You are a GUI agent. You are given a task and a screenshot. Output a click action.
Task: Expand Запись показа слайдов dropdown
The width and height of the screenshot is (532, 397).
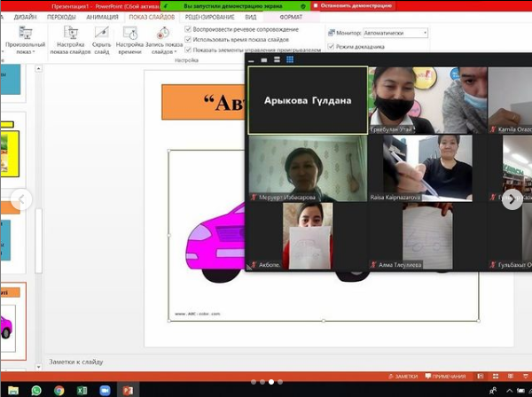point(163,52)
